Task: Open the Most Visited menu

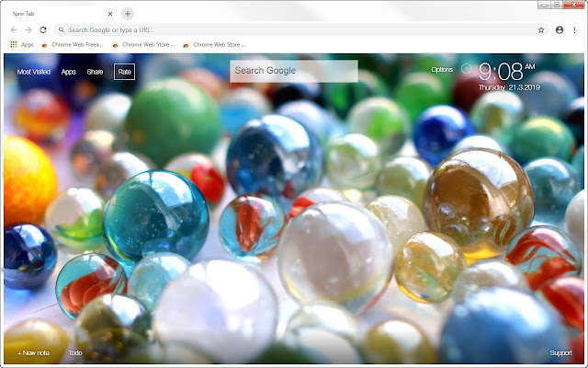Action: 33,72
